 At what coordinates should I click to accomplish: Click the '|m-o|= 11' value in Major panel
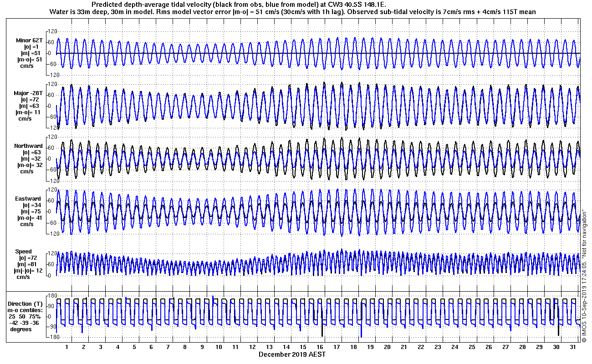point(28,112)
